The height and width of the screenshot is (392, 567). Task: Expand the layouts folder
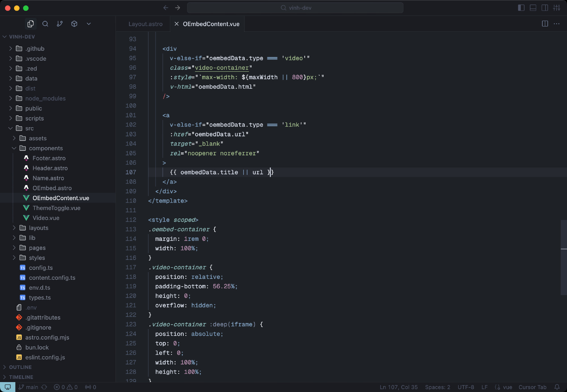click(x=58, y=228)
